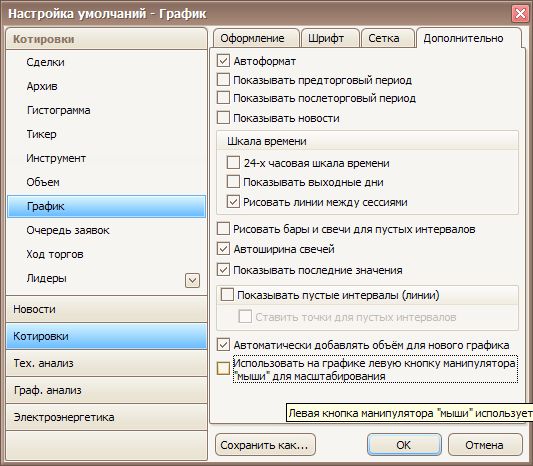Check Показывать пустые интервалы (линии)

coord(227,294)
